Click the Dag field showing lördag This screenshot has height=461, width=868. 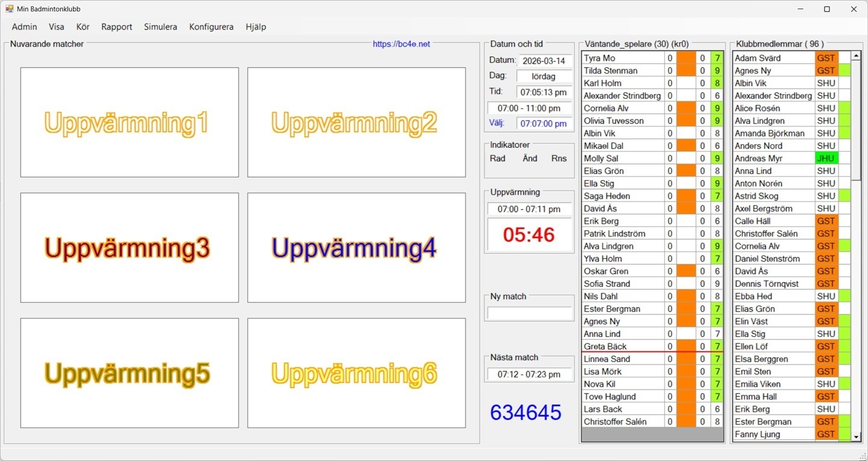click(x=544, y=76)
